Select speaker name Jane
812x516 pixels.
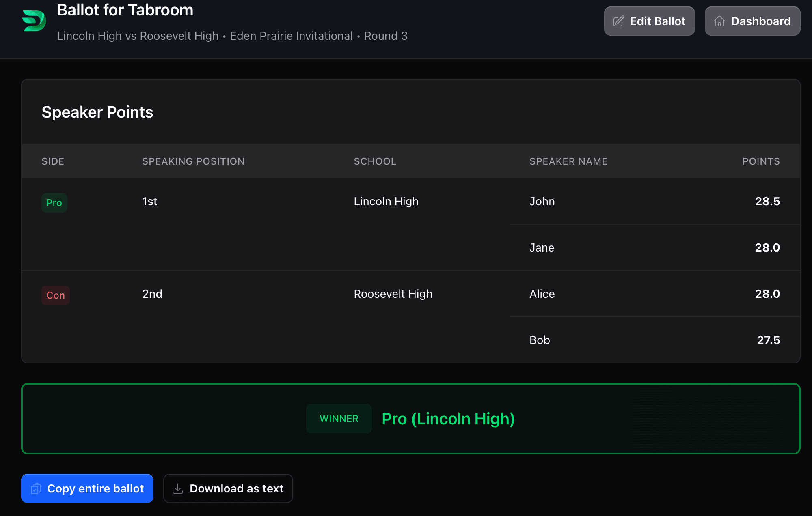click(542, 248)
